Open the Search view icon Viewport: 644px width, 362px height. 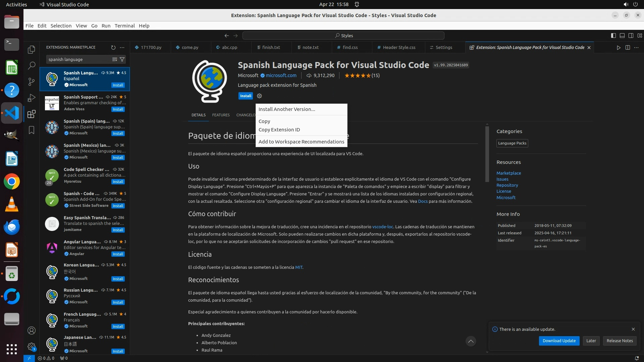pos(32,65)
